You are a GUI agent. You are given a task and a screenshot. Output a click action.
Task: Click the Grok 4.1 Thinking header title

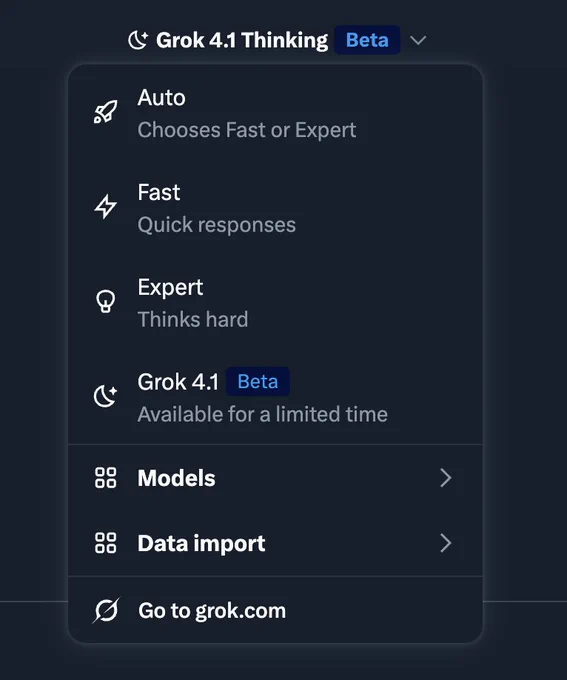tap(242, 40)
